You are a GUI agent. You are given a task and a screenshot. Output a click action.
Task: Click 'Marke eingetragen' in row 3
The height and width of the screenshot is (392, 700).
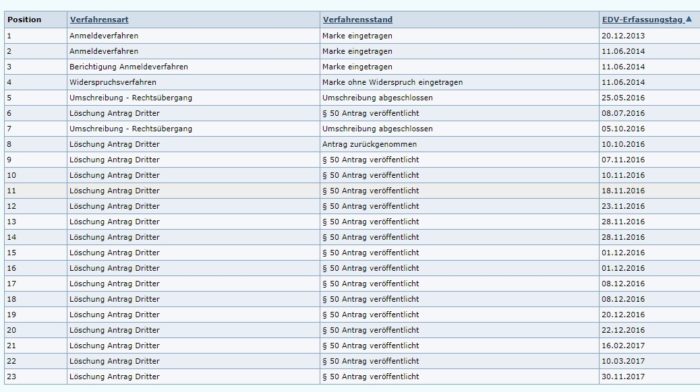357,67
